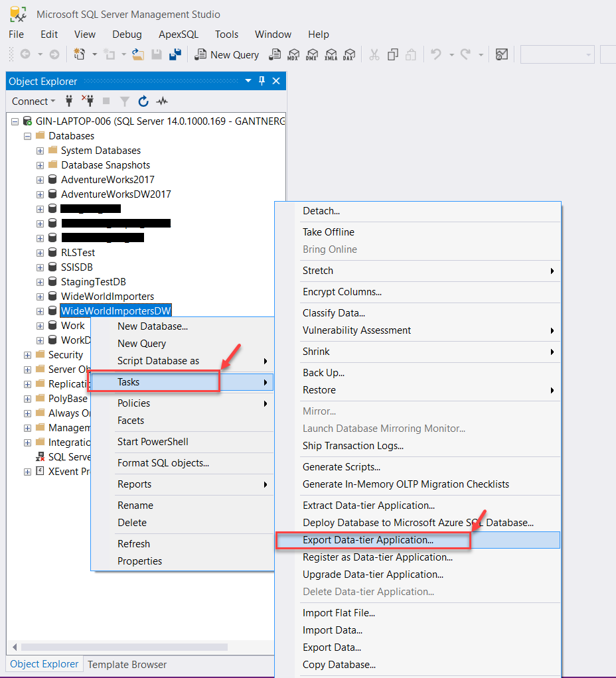Open the ApexSQL menu in menu bar
616x678 pixels.
[179, 34]
